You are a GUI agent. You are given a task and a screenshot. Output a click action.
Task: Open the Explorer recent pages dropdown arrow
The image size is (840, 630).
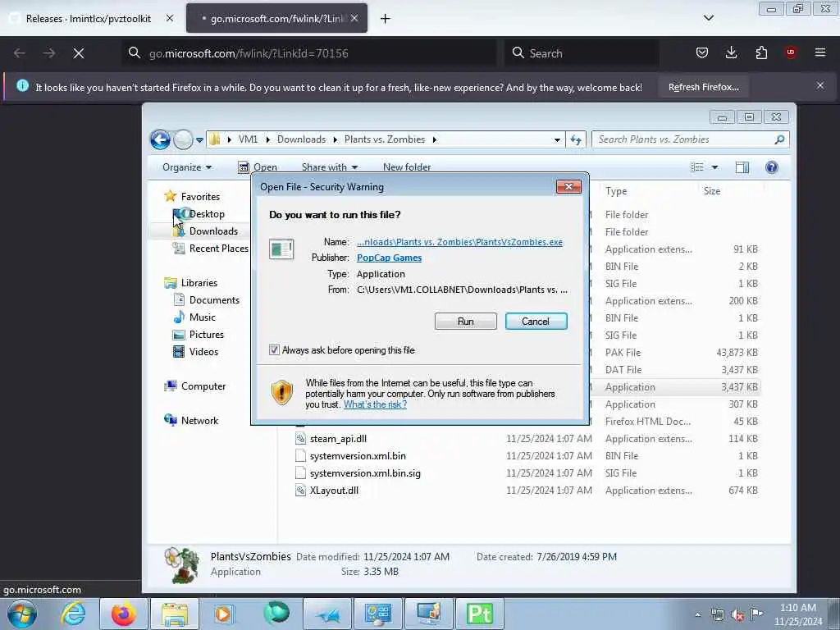200,139
